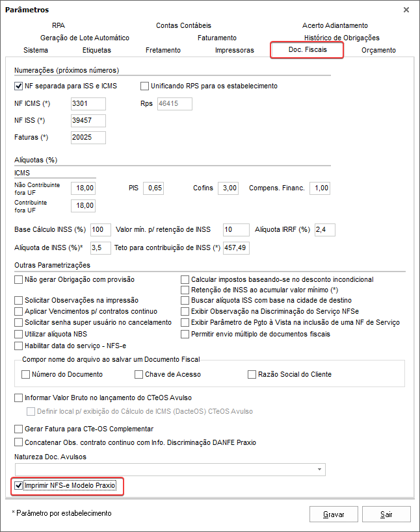Check Buscar alíquota ISS por cidade destino
The height and width of the screenshot is (532, 420).
coord(185,301)
